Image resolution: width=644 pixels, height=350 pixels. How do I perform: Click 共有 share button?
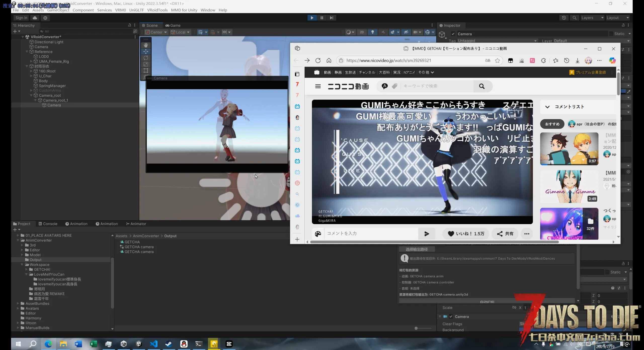coord(505,233)
